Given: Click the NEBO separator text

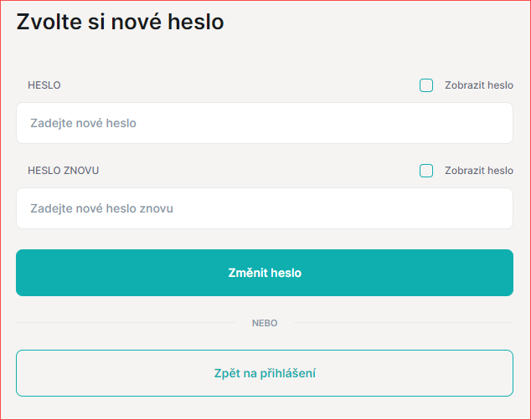Looking at the screenshot, I should click(x=265, y=323).
